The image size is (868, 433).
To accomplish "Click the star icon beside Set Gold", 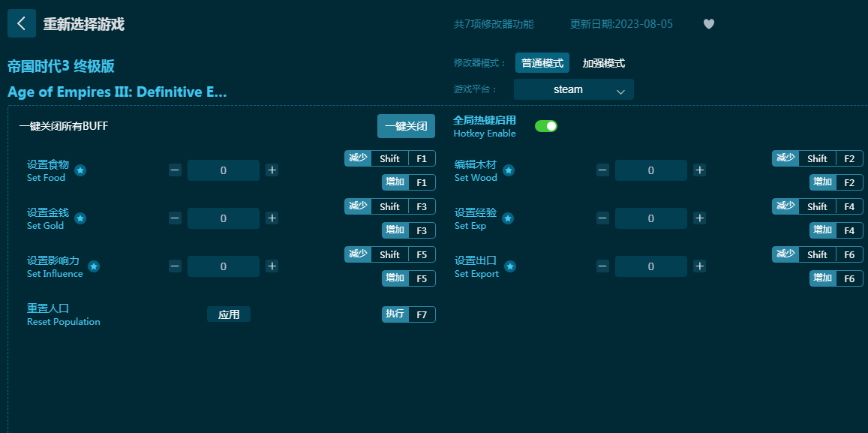I will 80,218.
